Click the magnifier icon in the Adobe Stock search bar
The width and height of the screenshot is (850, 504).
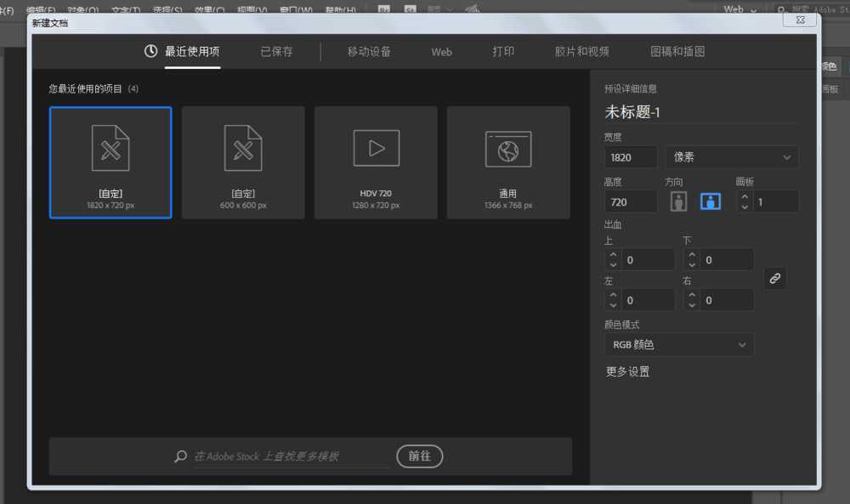point(179,456)
